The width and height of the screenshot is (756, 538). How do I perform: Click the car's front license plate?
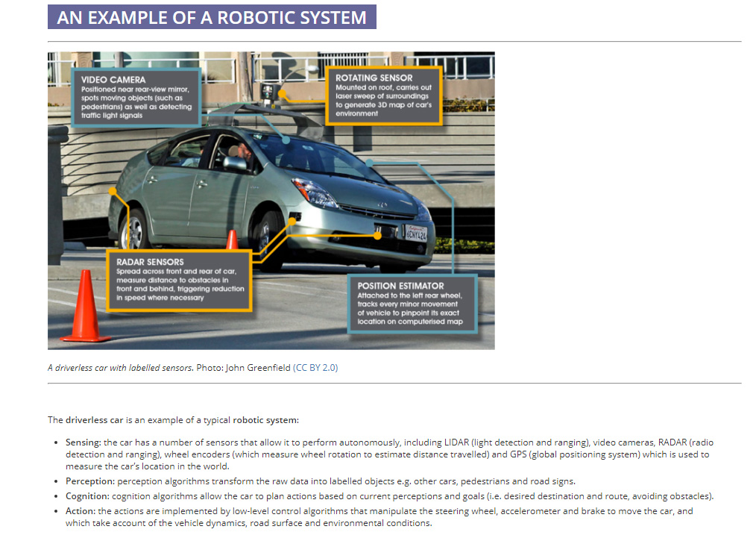[415, 233]
